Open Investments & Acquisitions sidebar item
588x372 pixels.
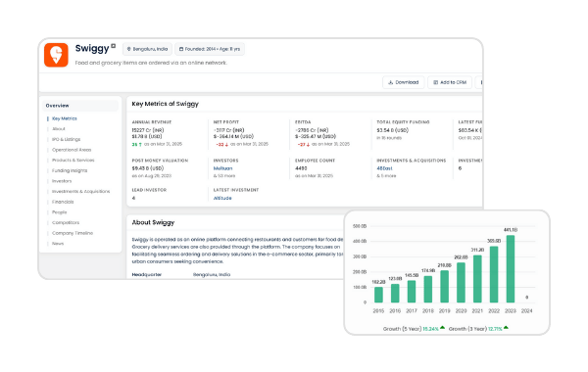pyautogui.click(x=80, y=192)
